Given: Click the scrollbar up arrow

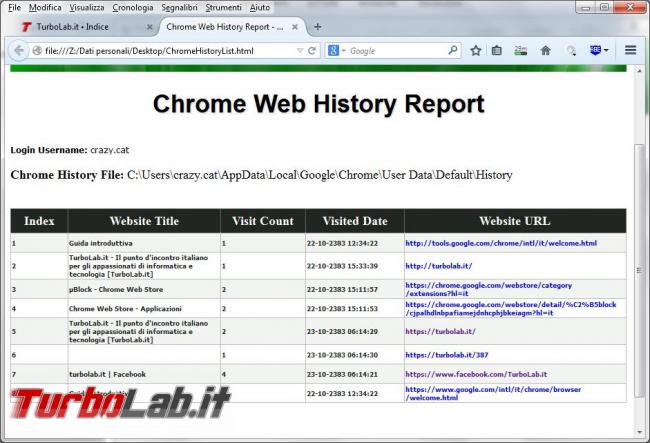Looking at the screenshot, I should [639, 70].
